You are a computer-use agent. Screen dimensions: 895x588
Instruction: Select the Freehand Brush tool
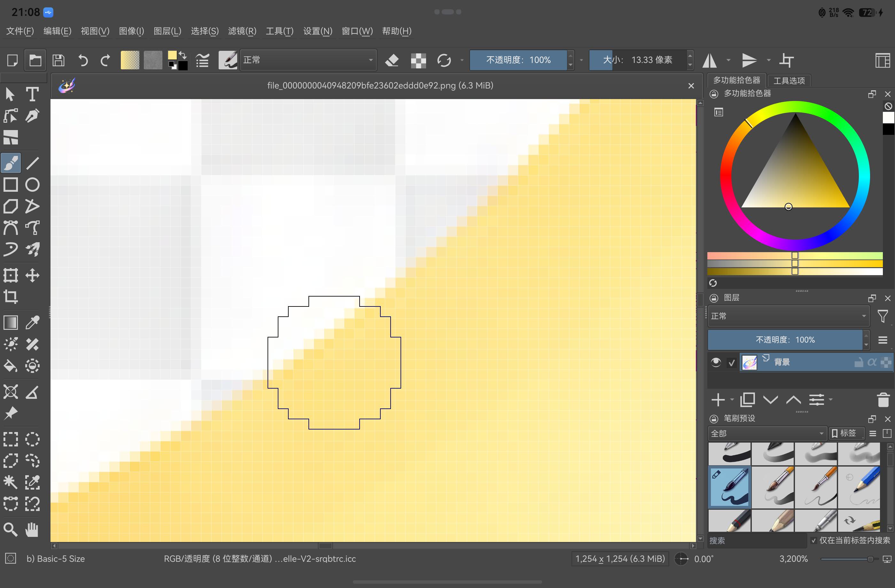[x=11, y=163]
